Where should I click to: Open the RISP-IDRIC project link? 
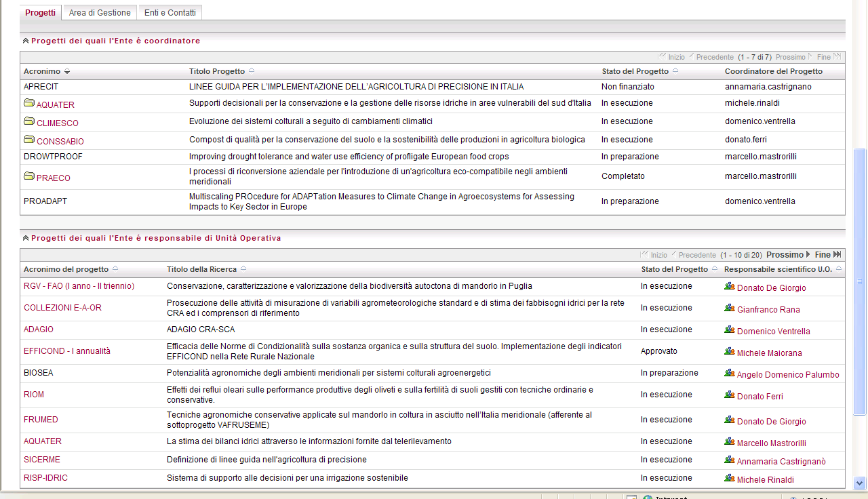point(45,478)
